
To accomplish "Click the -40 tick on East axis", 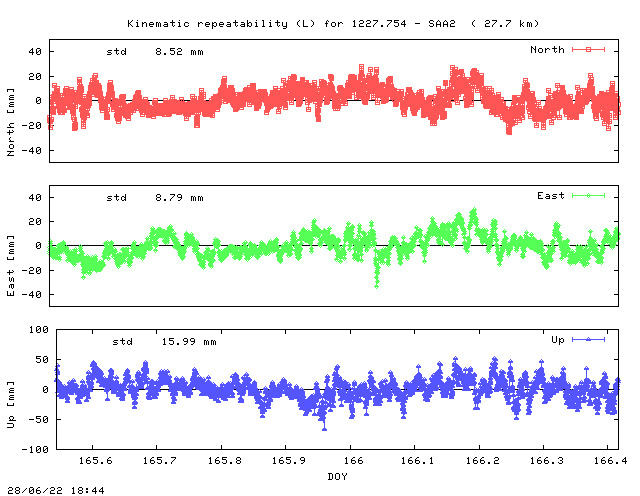I will (32, 294).
